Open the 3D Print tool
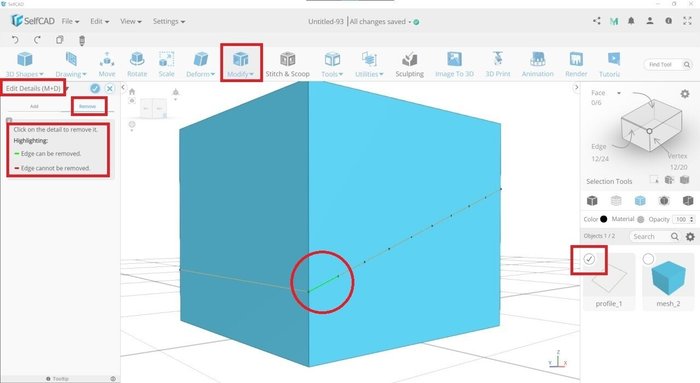The image size is (700, 383). 498,65
